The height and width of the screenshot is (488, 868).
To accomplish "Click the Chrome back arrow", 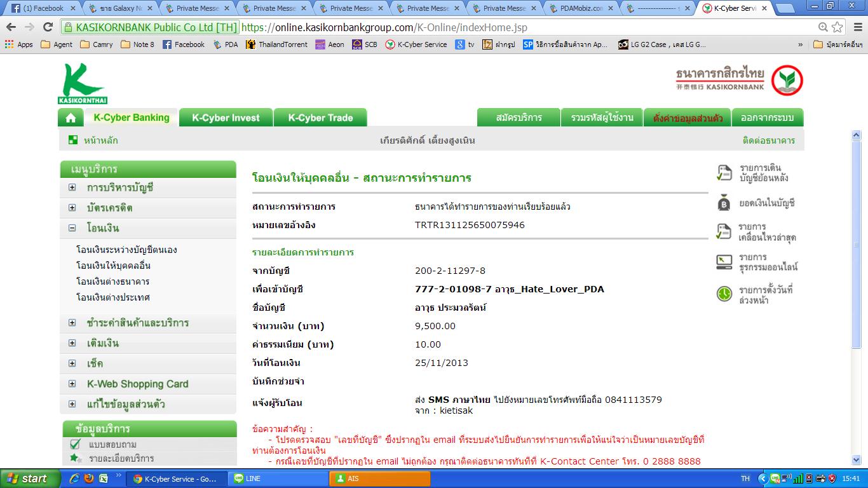I will (11, 27).
